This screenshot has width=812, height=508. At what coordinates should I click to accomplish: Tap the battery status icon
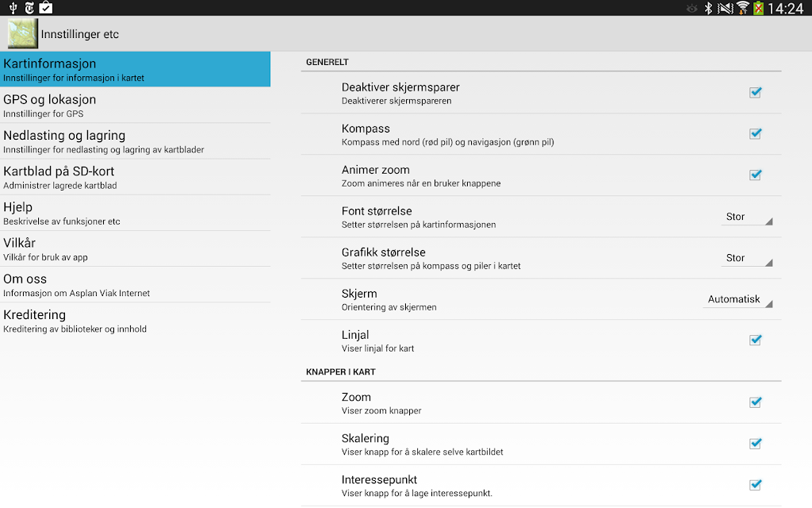pyautogui.click(x=758, y=8)
